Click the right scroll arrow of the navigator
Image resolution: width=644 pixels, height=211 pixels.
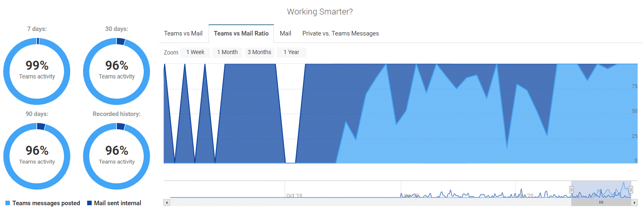pos(635,203)
